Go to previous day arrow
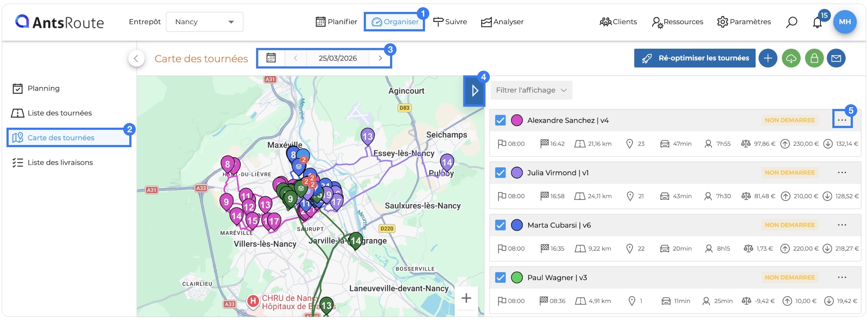This screenshot has height=321, width=868. [295, 58]
